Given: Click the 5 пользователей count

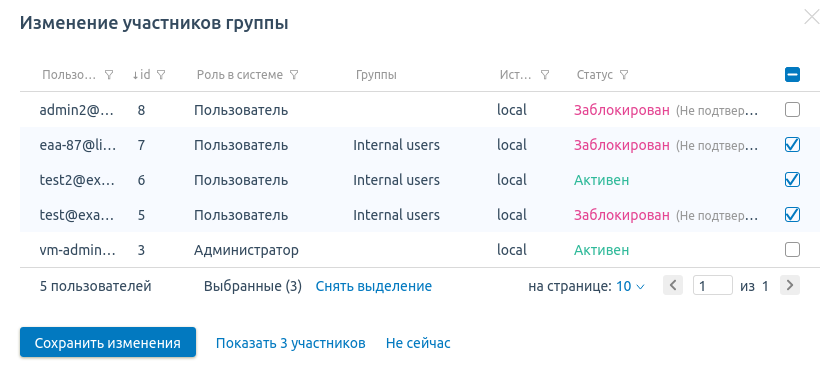Looking at the screenshot, I should [95, 286].
